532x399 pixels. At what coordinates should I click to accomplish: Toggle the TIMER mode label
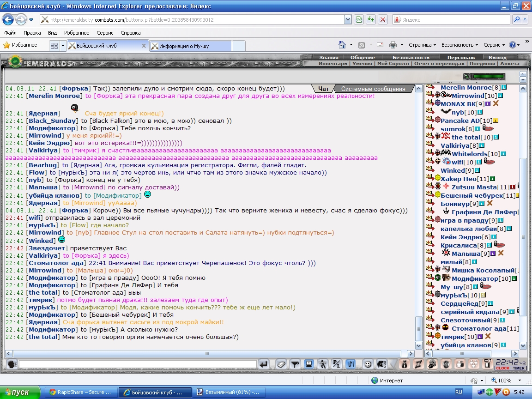519,368
